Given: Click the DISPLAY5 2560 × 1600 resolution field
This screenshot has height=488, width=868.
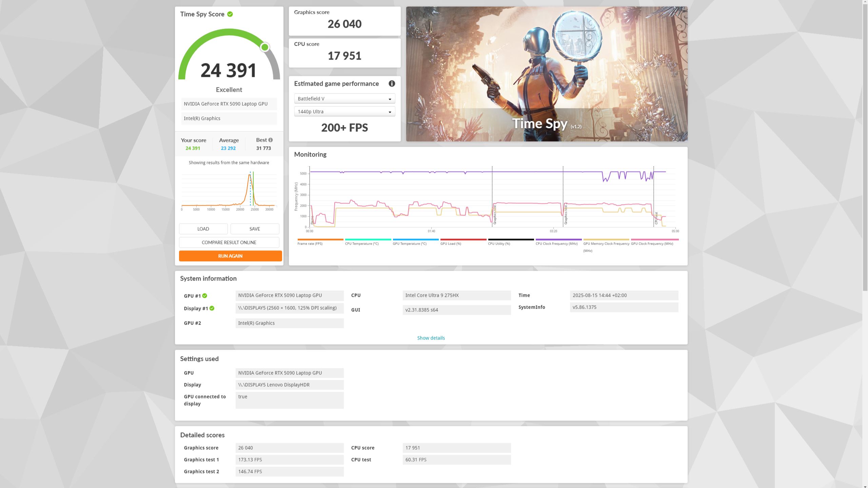Looking at the screenshot, I should (x=290, y=308).
